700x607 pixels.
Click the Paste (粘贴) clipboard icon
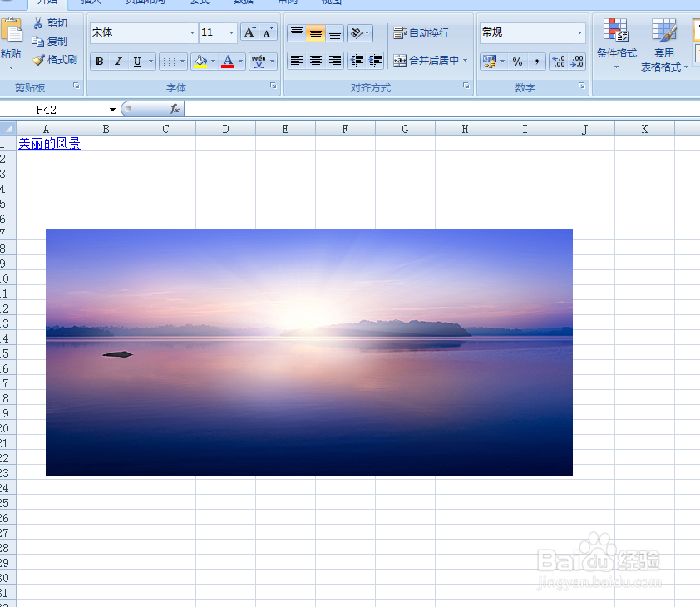pos(12,32)
